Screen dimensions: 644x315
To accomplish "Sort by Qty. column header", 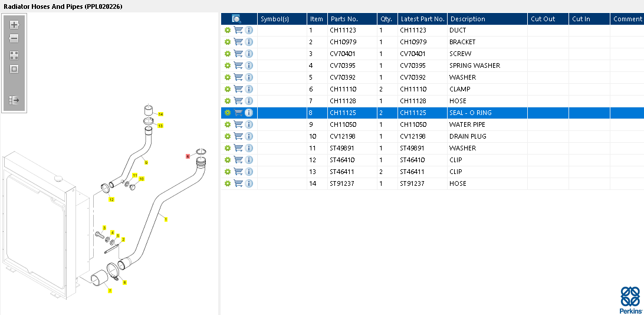I will tap(387, 19).
